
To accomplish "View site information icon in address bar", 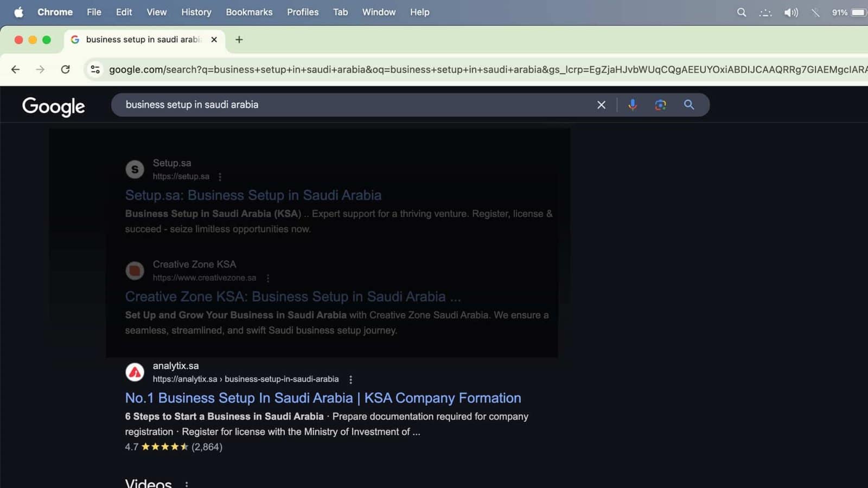I will pyautogui.click(x=95, y=69).
